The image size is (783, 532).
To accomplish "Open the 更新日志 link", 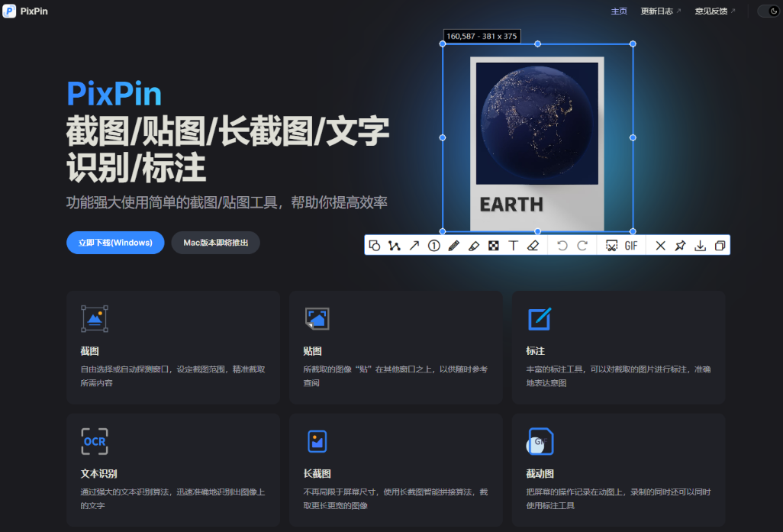I will [x=661, y=11].
